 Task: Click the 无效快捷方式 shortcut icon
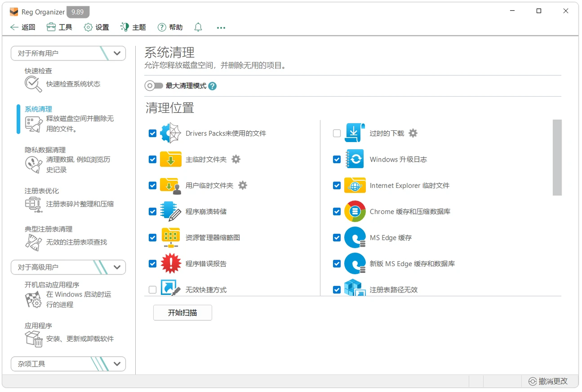(170, 288)
